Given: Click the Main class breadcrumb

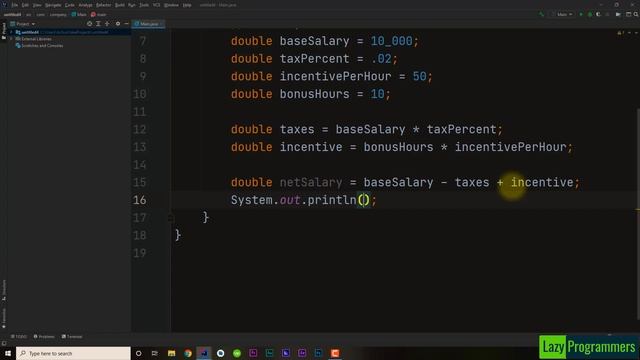Looking at the screenshot, I should coord(79,14).
